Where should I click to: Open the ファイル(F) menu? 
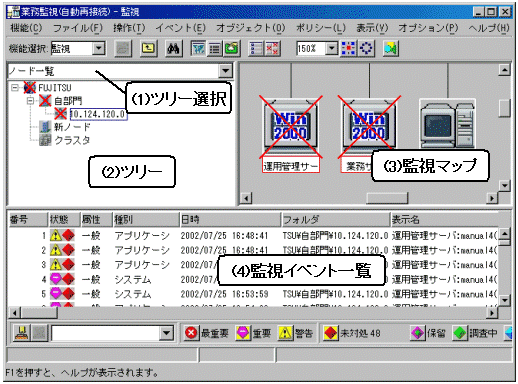click(78, 28)
